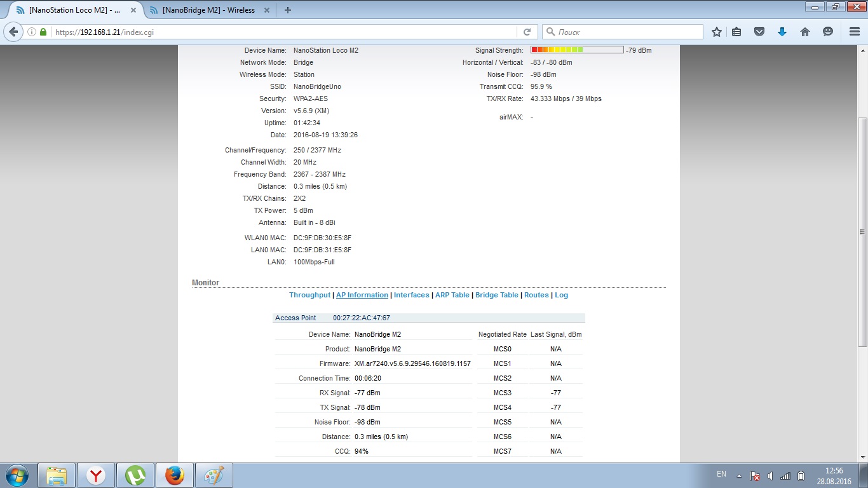Image resolution: width=868 pixels, height=488 pixels.
Task: Click the Transmit CCQ value 95.9 %
Action: click(x=541, y=86)
